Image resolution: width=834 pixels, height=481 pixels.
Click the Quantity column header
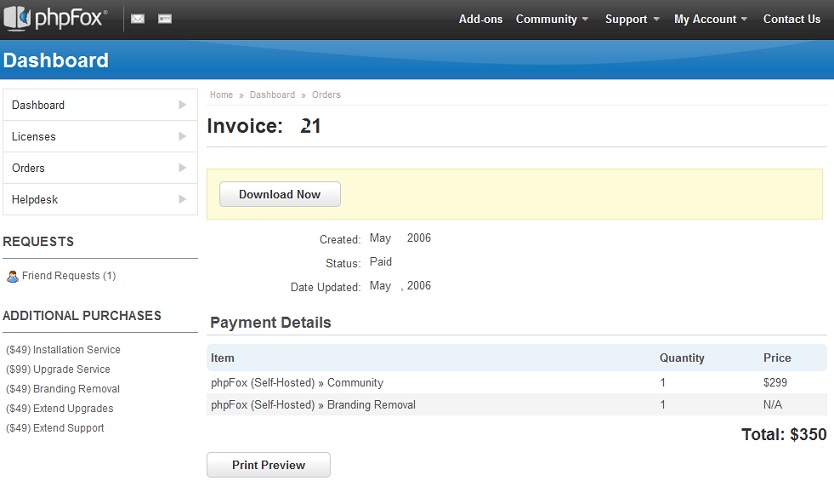tap(682, 358)
